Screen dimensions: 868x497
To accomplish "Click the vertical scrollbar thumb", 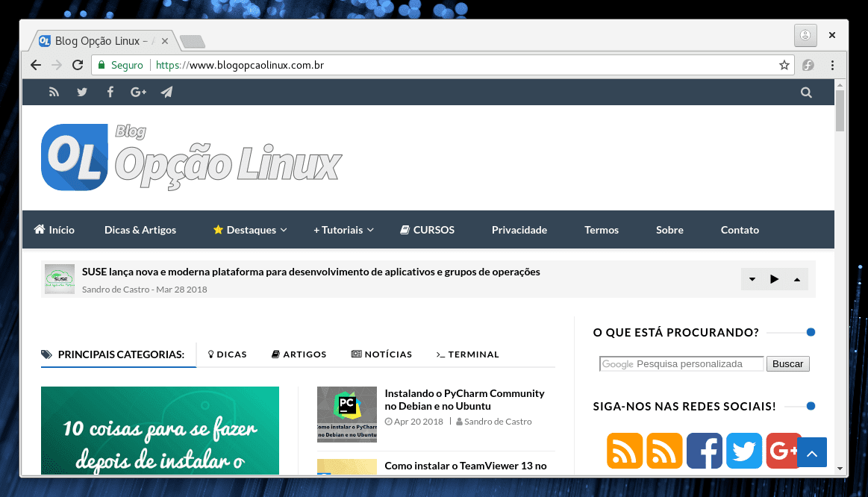I will point(840,110).
